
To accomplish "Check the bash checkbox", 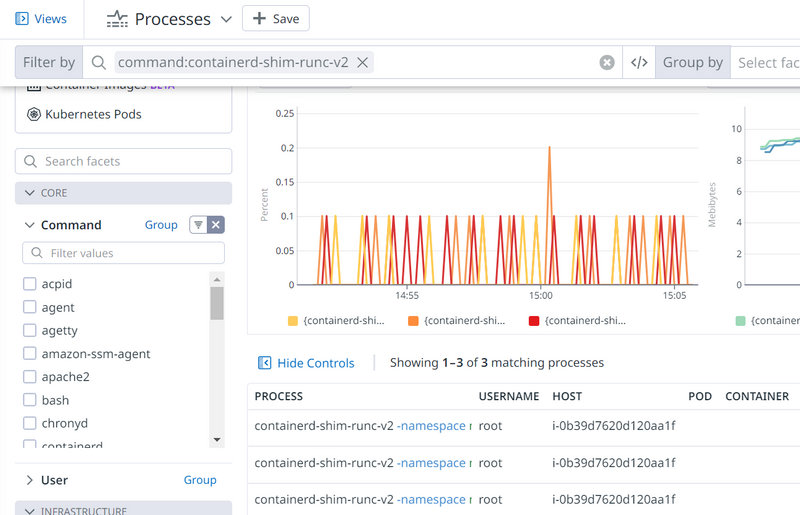I will point(30,400).
